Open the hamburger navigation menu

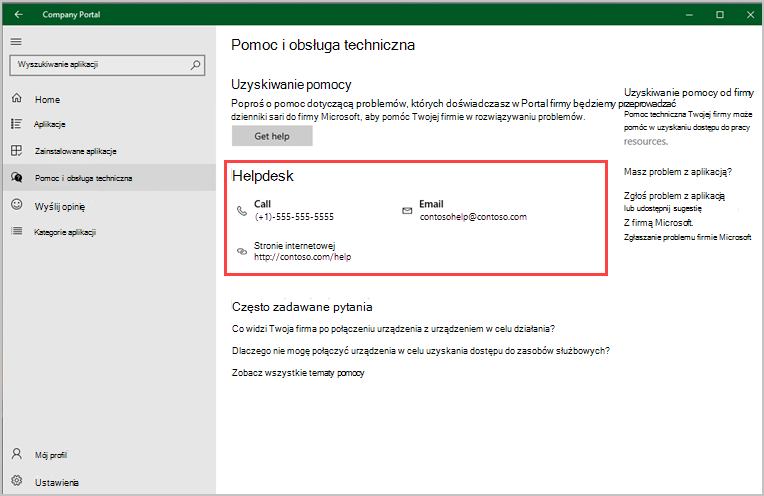click(x=16, y=42)
